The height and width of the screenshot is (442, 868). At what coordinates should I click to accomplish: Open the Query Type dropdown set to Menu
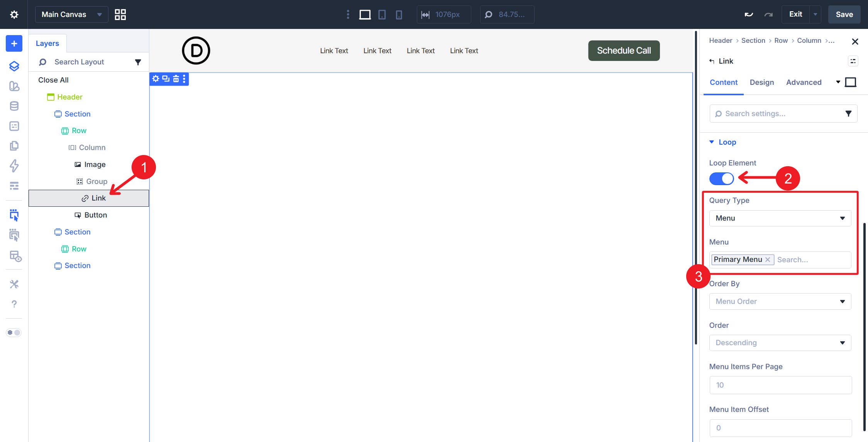click(780, 218)
